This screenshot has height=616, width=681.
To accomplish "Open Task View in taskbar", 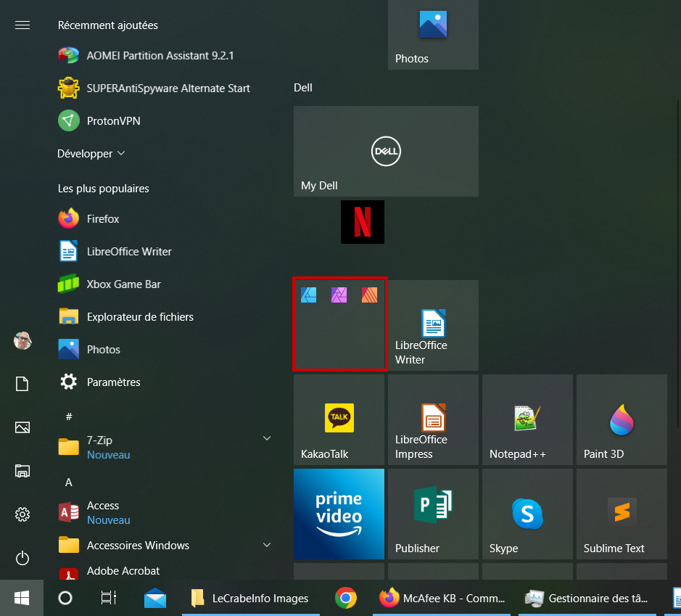I will (109, 598).
